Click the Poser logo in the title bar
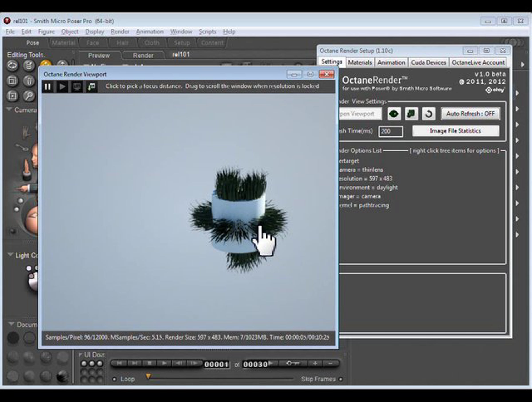The height and width of the screenshot is (402, 532). click(x=7, y=21)
